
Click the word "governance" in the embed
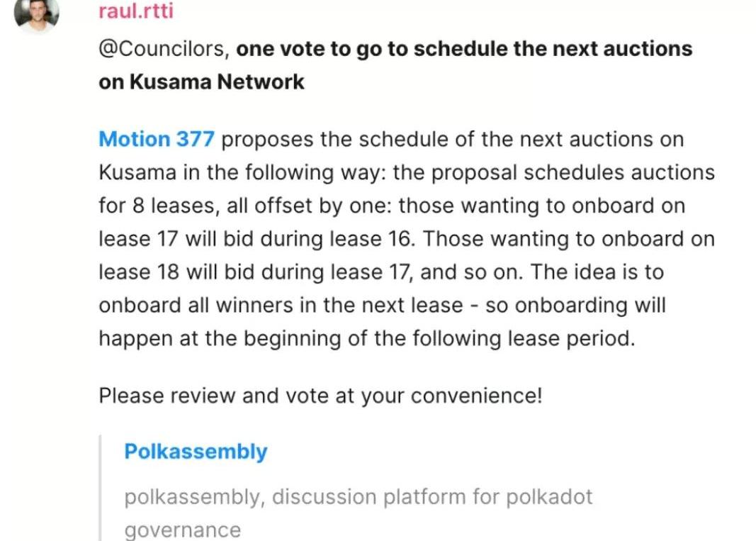point(182,530)
